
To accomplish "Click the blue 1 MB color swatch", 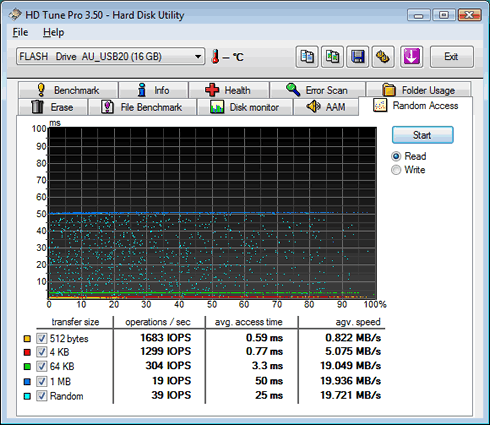I will click(x=27, y=382).
